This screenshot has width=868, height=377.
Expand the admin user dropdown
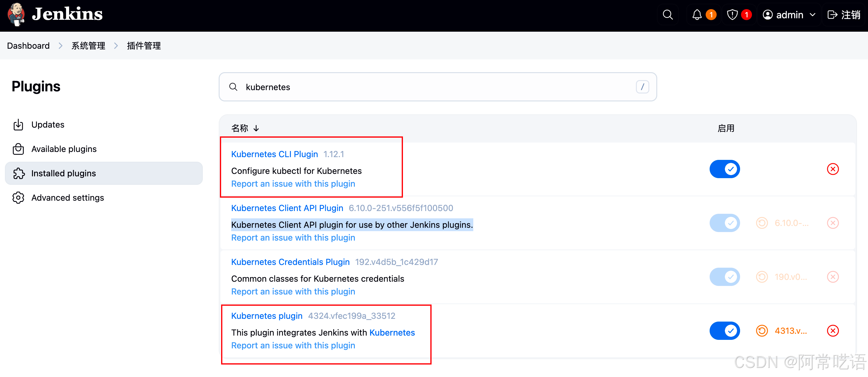click(812, 15)
